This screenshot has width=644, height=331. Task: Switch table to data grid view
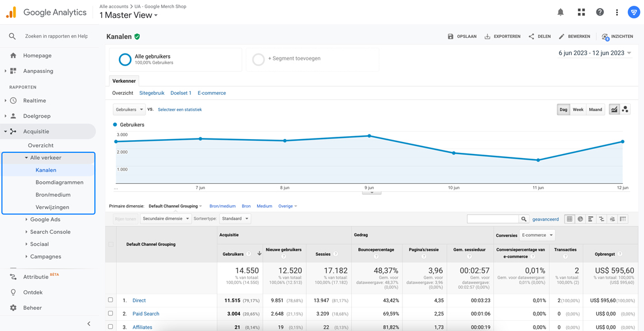coord(570,219)
